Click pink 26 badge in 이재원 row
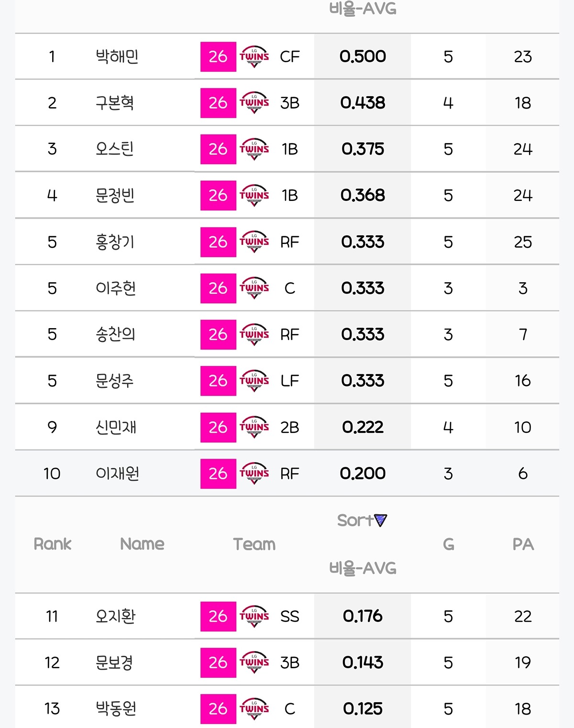This screenshot has height=728, width=574. [x=218, y=474]
